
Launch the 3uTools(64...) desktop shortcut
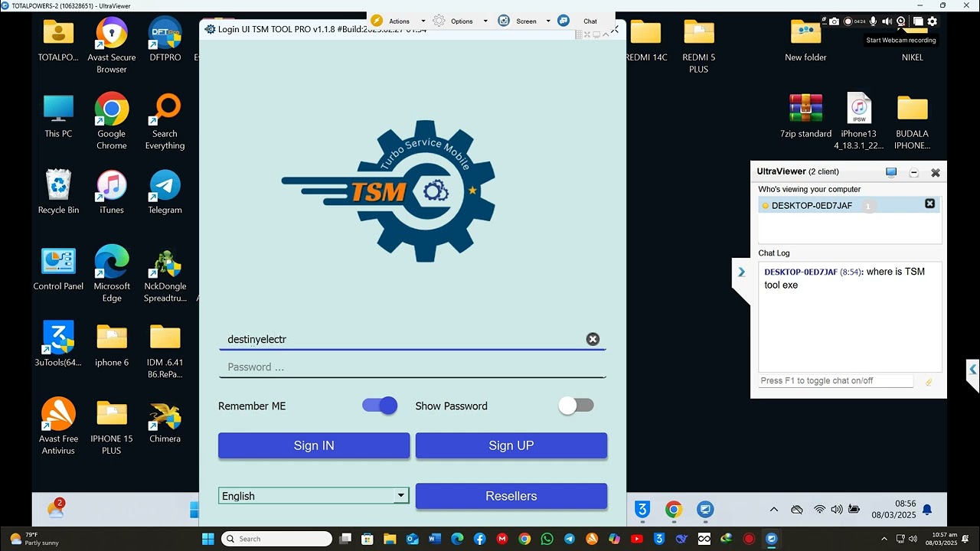(58, 344)
